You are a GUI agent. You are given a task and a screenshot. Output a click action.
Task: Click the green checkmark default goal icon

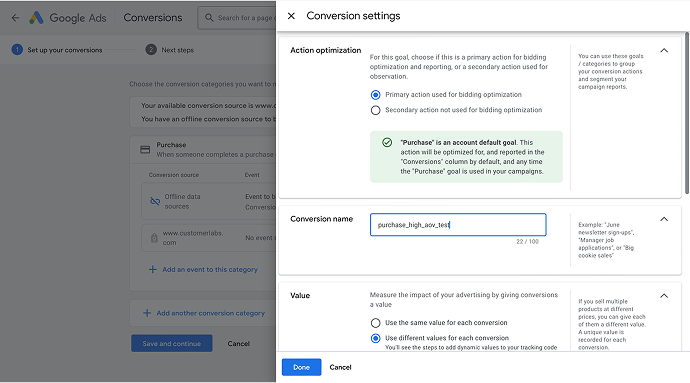tap(387, 142)
